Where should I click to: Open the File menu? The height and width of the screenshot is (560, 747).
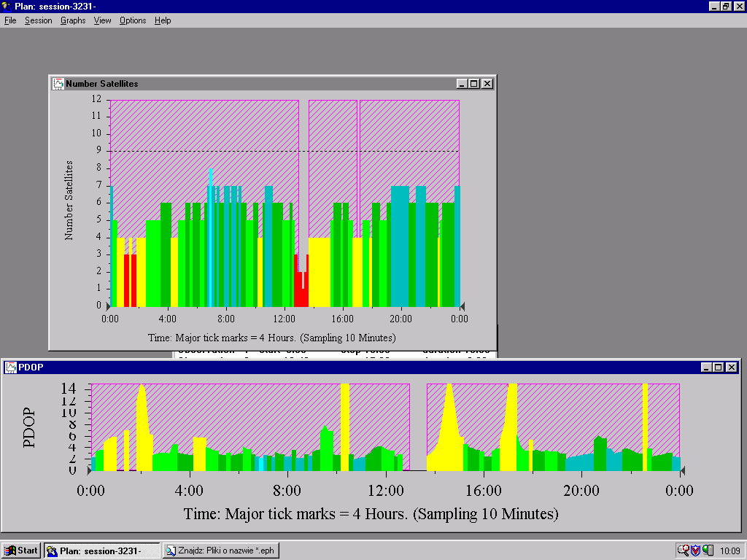(x=10, y=20)
